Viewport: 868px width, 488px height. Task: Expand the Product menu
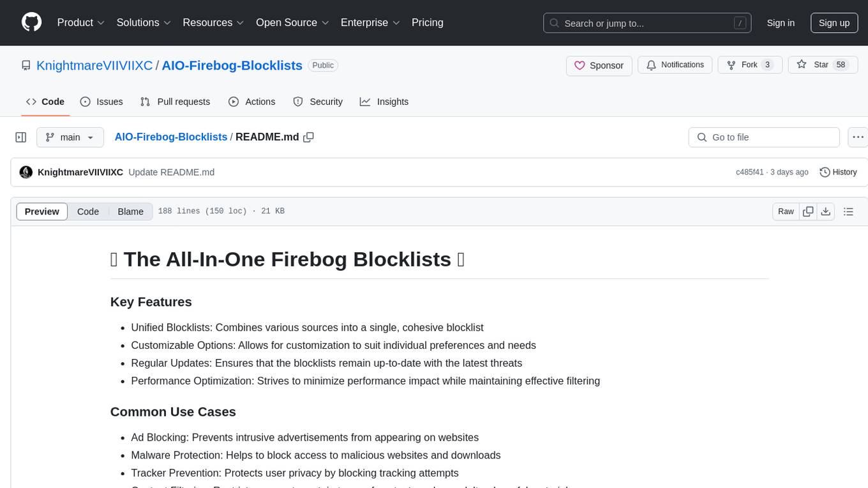81,22
